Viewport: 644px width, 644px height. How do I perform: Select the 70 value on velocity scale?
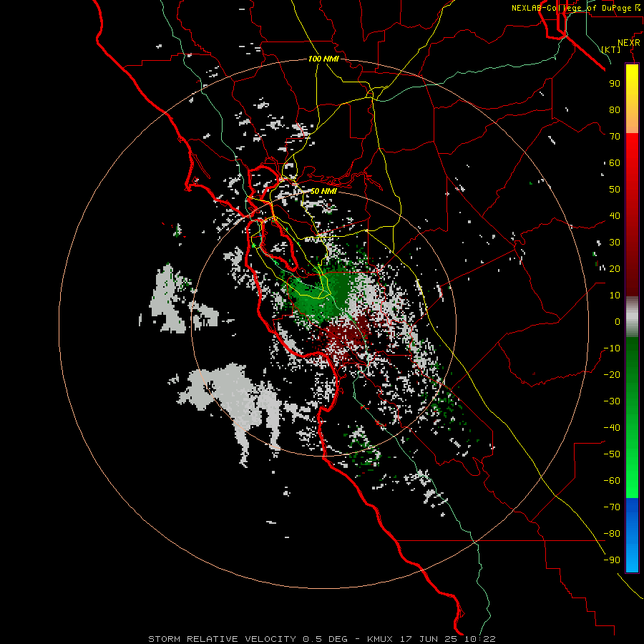615,137
